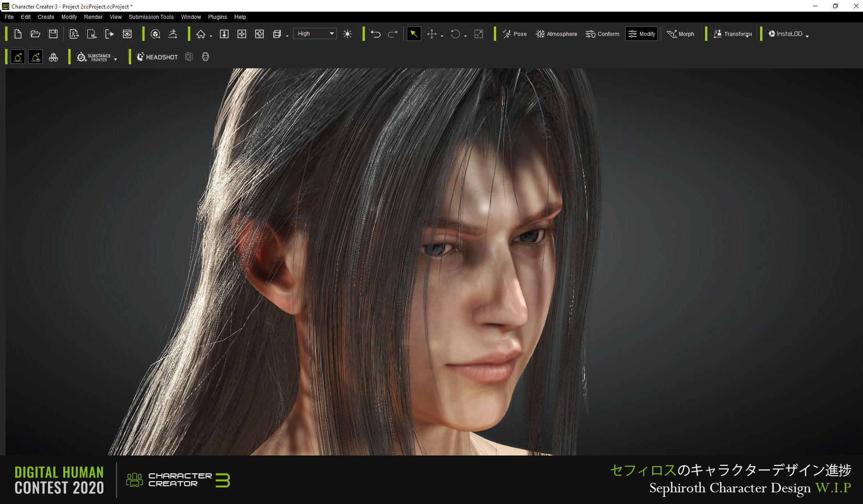Screen dimensions: 863x504
Task: Open the Substance Painter dropdown arrow
Action: [x=116, y=59]
